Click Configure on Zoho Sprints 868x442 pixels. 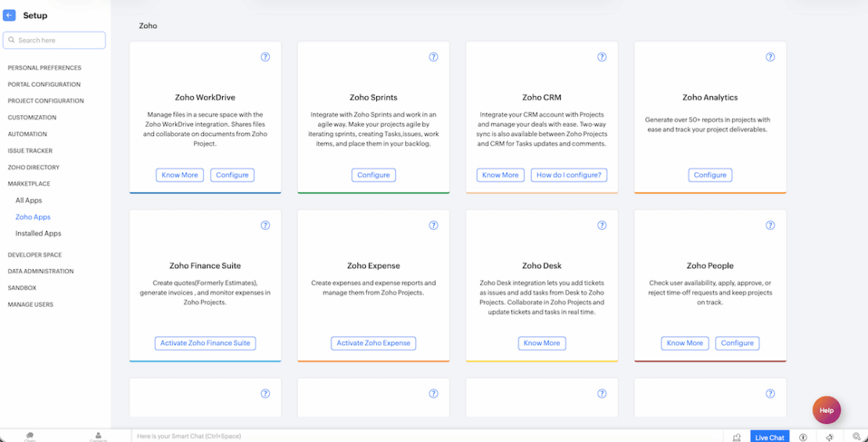(x=374, y=175)
